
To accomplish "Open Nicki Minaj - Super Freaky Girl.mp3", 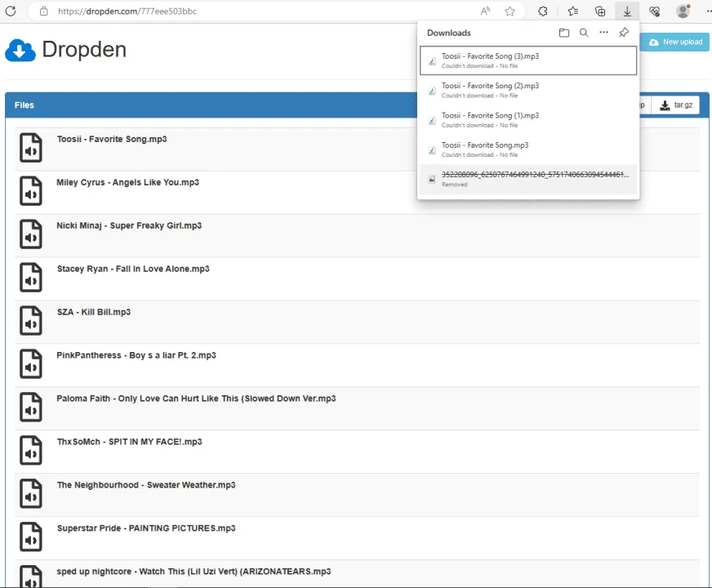I will 129,225.
